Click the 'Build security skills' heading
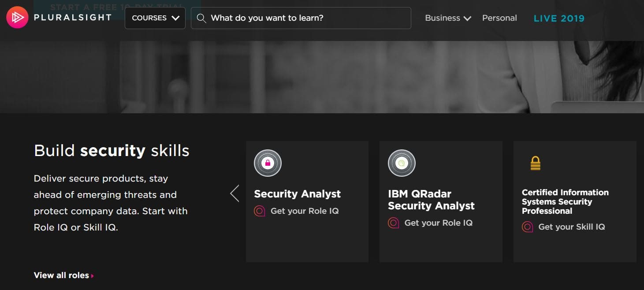The height and width of the screenshot is (290, 644). click(112, 151)
